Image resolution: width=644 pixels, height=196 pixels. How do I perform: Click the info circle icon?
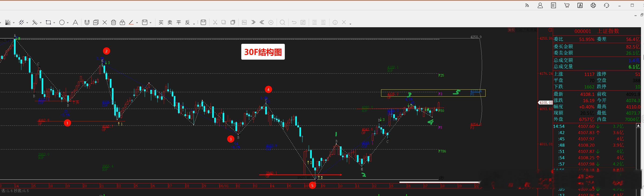[335, 23]
